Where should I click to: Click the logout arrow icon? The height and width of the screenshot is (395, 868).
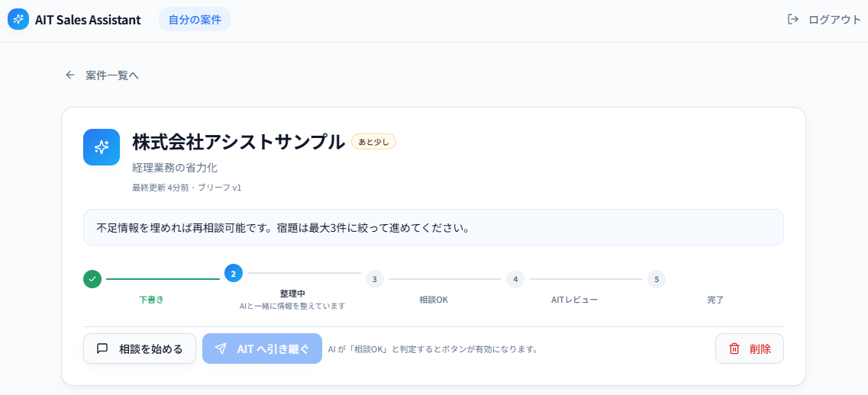(792, 19)
